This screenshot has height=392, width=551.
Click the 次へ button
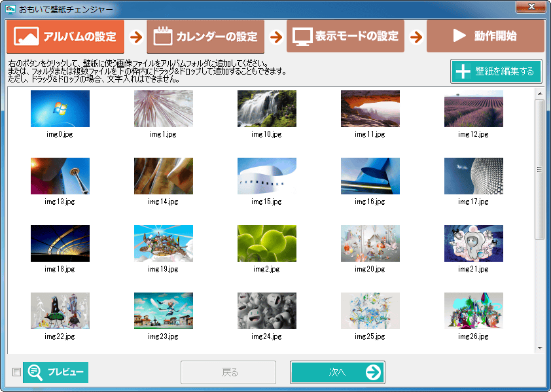(x=338, y=372)
